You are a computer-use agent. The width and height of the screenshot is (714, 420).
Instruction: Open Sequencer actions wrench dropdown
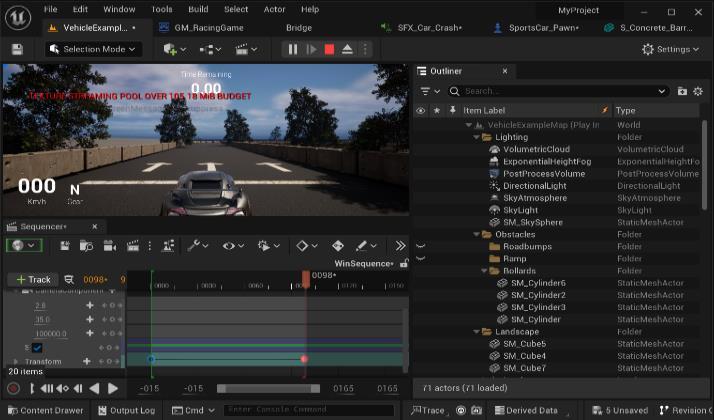198,246
